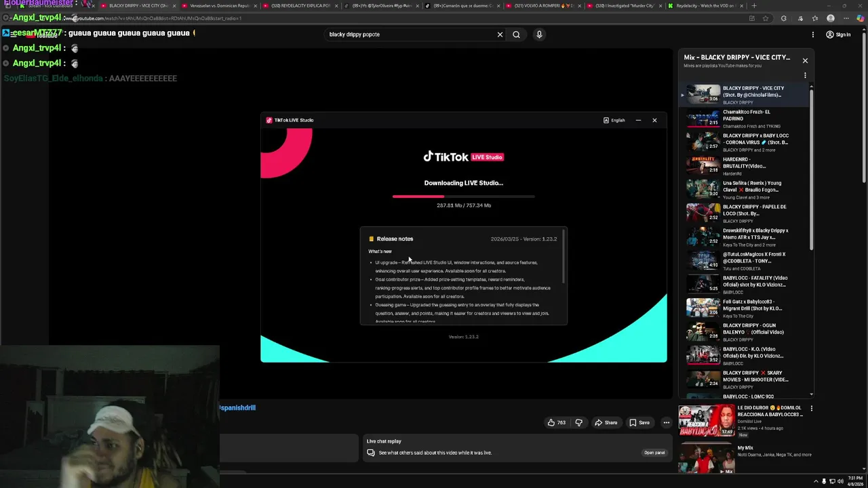The height and width of the screenshot is (488, 868).
Task: Play Feli Gatz x Babylocc83 - Migrant Drill
Action: (x=745, y=308)
